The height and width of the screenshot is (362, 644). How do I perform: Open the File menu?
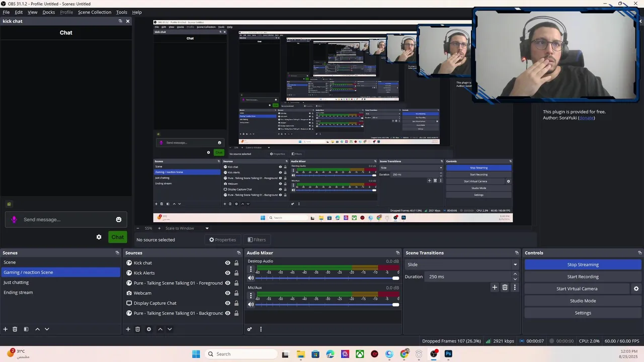pos(6,12)
